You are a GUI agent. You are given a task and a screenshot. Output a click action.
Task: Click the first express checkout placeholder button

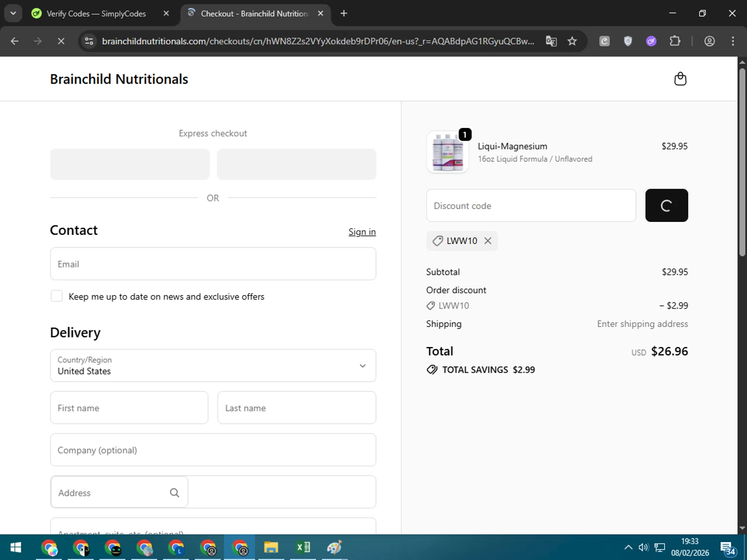[x=130, y=164]
